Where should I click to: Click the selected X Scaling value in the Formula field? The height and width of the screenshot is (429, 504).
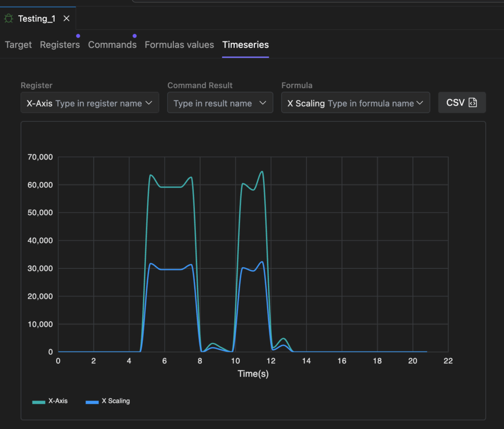tap(306, 103)
